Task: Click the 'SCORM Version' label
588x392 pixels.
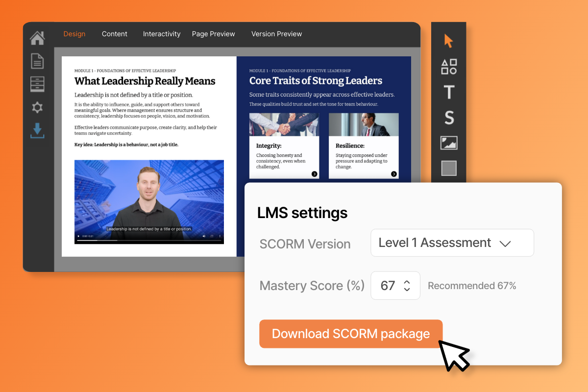Action: click(x=305, y=244)
